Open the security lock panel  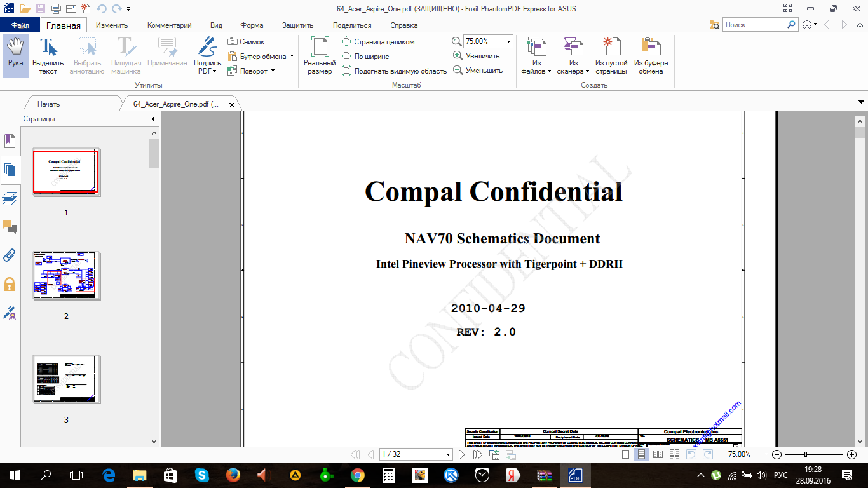click(x=10, y=283)
